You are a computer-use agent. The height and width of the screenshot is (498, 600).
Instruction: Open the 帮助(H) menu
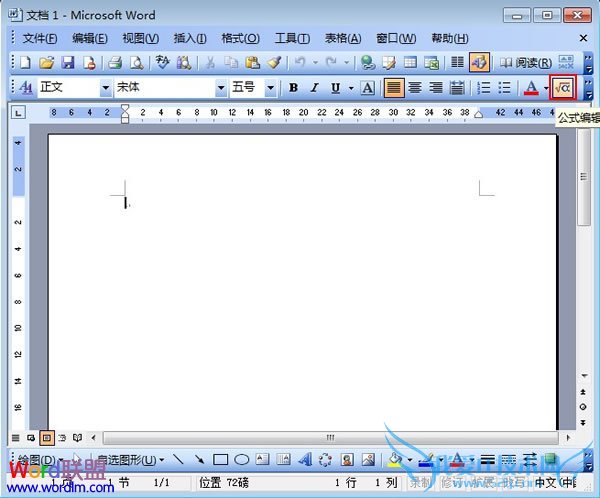tap(450, 38)
